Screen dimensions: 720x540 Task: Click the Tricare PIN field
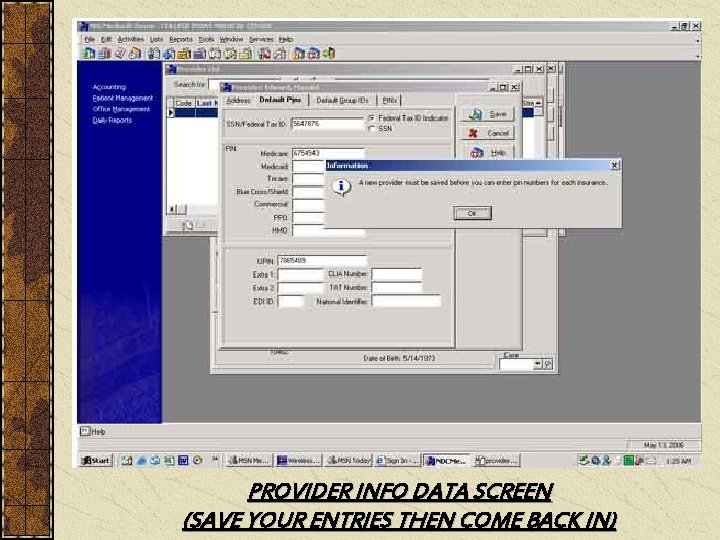(309, 179)
